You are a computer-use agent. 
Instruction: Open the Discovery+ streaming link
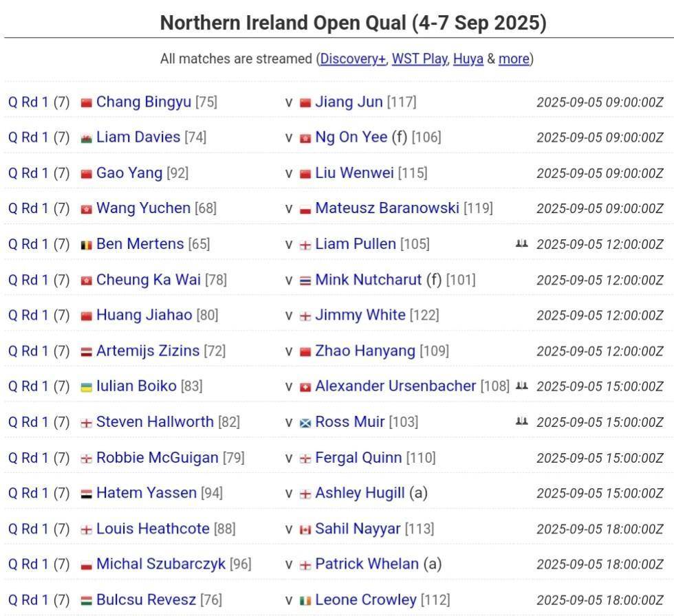353,58
